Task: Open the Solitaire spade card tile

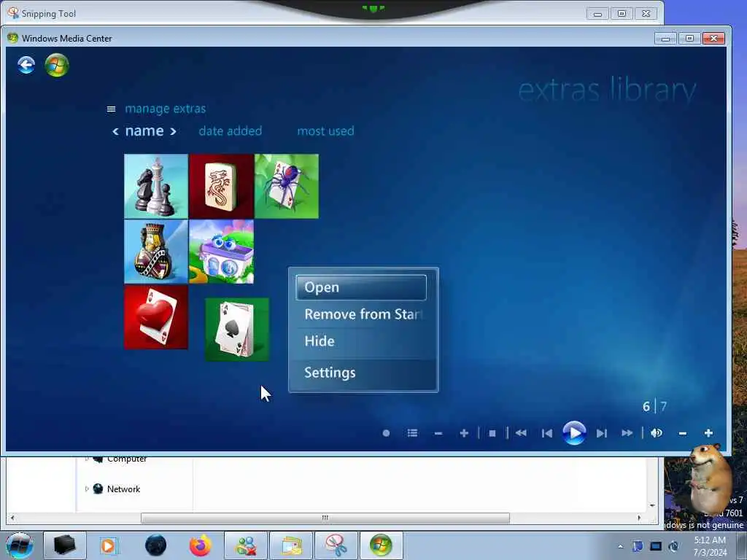Action: (237, 330)
